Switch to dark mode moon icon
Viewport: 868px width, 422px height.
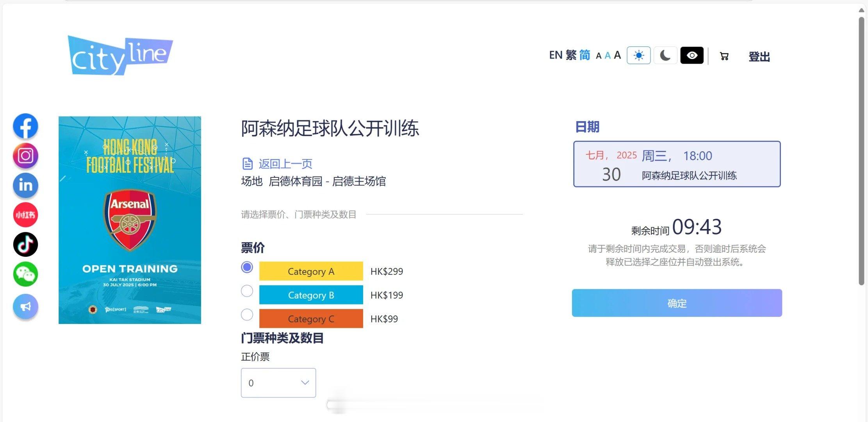pos(665,55)
